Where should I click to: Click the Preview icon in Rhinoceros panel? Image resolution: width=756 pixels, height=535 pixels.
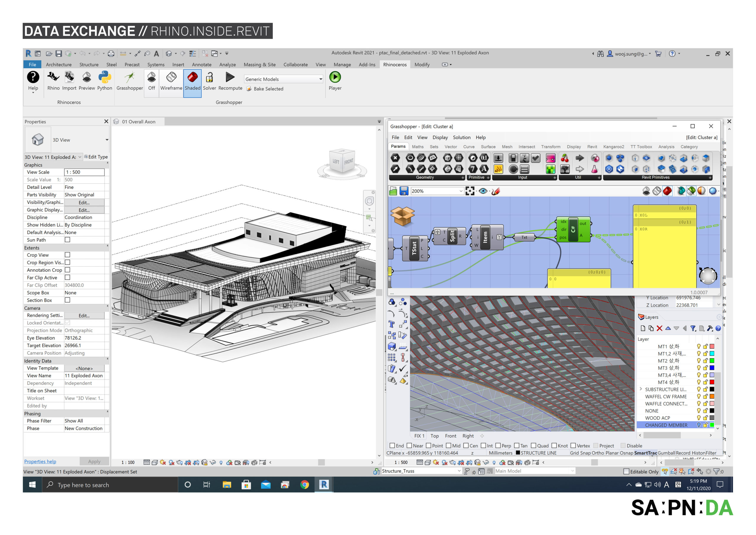[x=87, y=81]
